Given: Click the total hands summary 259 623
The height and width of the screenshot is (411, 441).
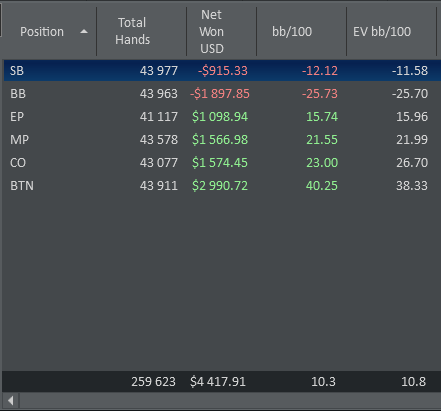Looking at the screenshot, I should pos(153,382).
